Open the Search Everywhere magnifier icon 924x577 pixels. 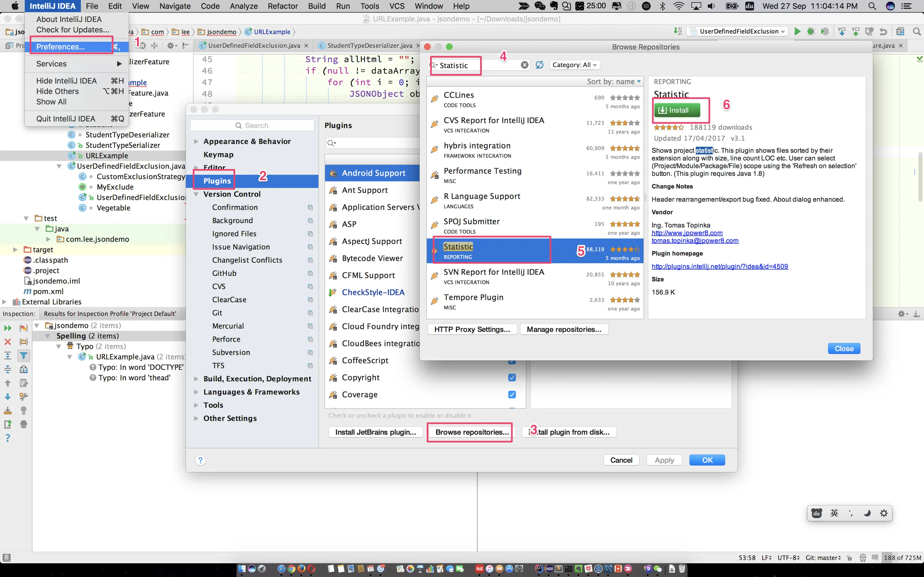click(x=916, y=31)
